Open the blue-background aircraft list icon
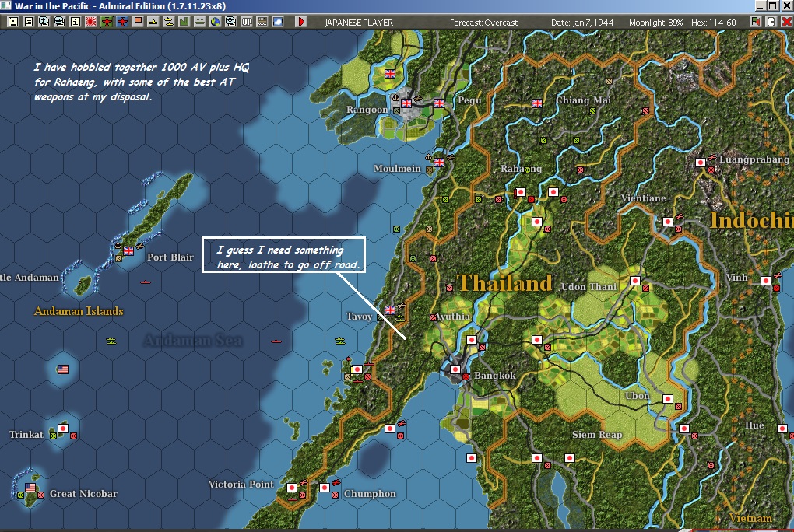794x532 pixels. tap(122, 22)
